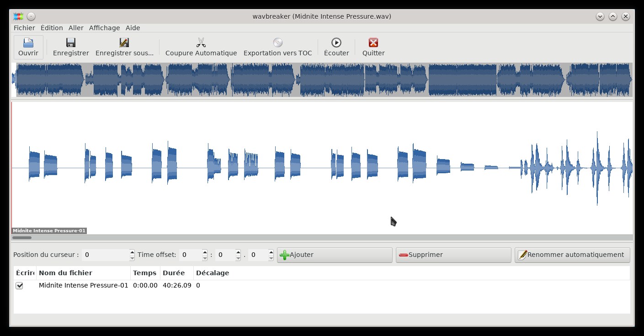
Task: Open the Affichage menu
Action: tap(104, 28)
